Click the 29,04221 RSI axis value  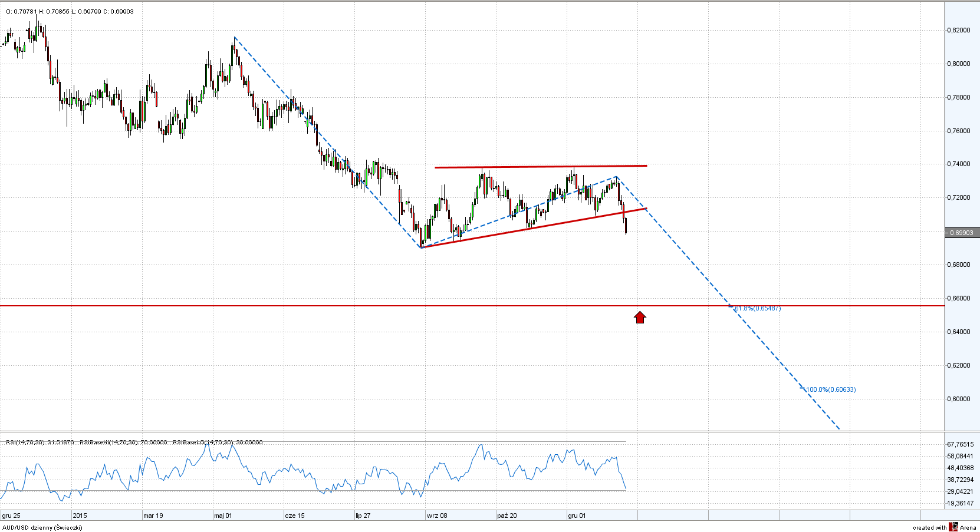click(961, 491)
